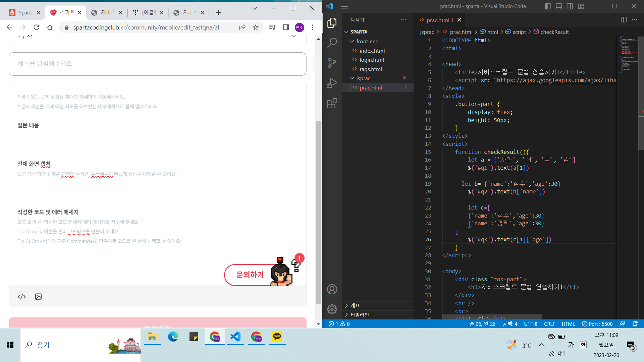Toggle VS Code bottom panel
Image resolution: width=644 pixels, height=362 pixels.
coord(559,6)
